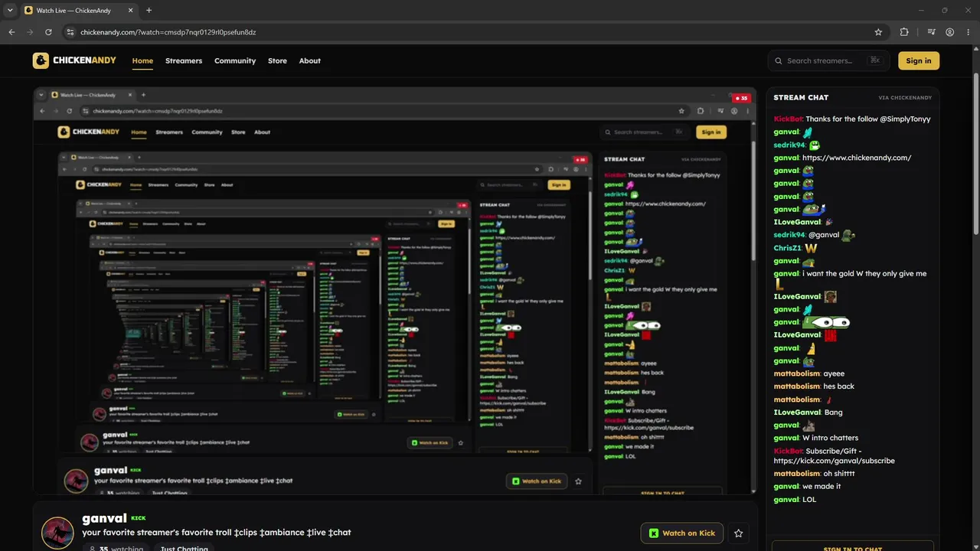Image resolution: width=980 pixels, height=551 pixels.
Task: Focus the browser address bar URL
Action: (x=168, y=32)
